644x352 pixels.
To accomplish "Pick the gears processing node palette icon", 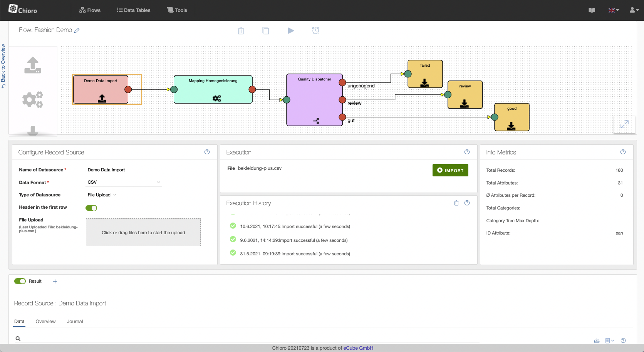I will 33,99.
